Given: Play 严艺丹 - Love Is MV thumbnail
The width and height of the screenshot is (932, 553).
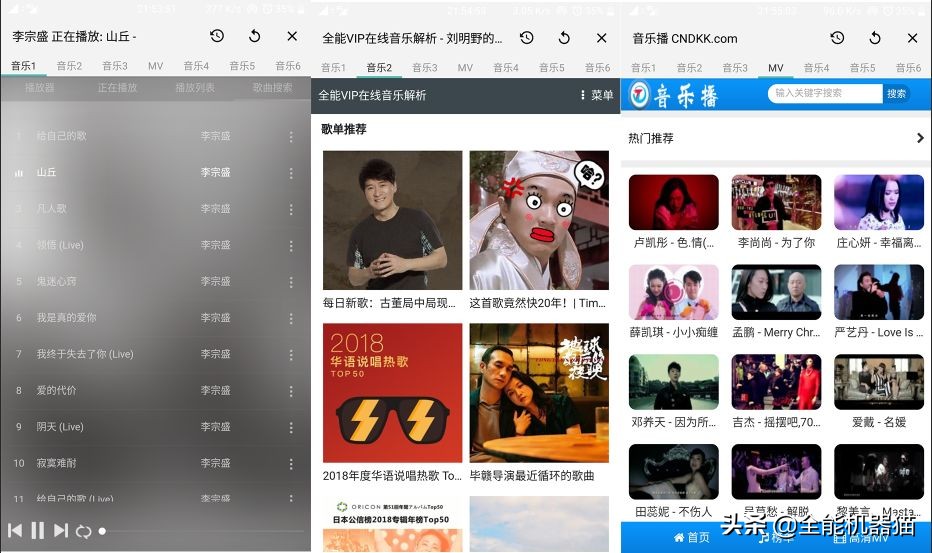Looking at the screenshot, I should 879,292.
